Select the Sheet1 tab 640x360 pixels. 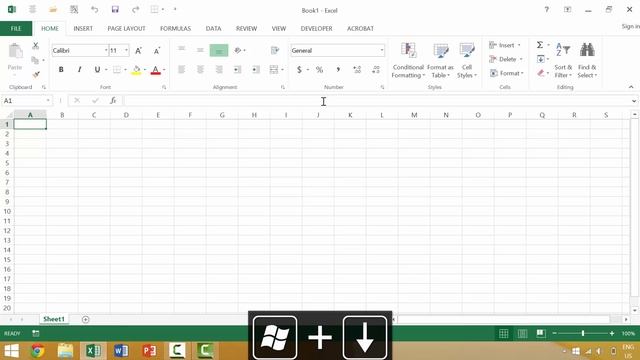[54, 319]
